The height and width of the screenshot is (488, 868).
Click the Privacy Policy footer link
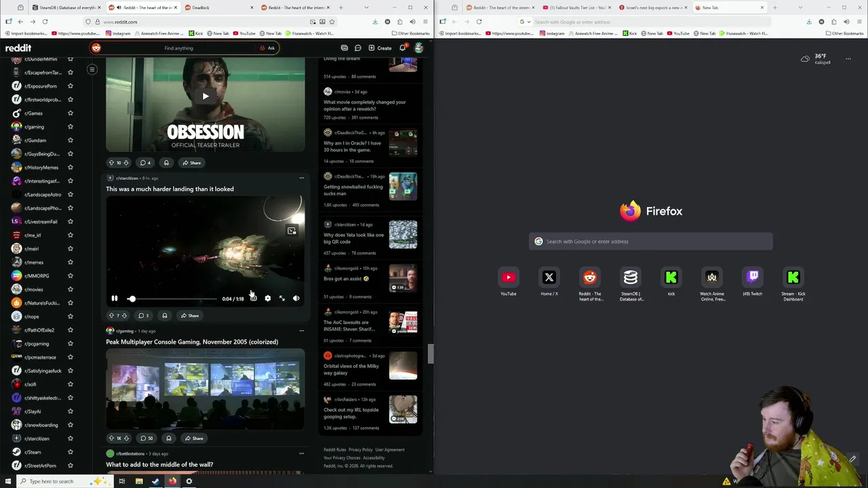pos(361,449)
